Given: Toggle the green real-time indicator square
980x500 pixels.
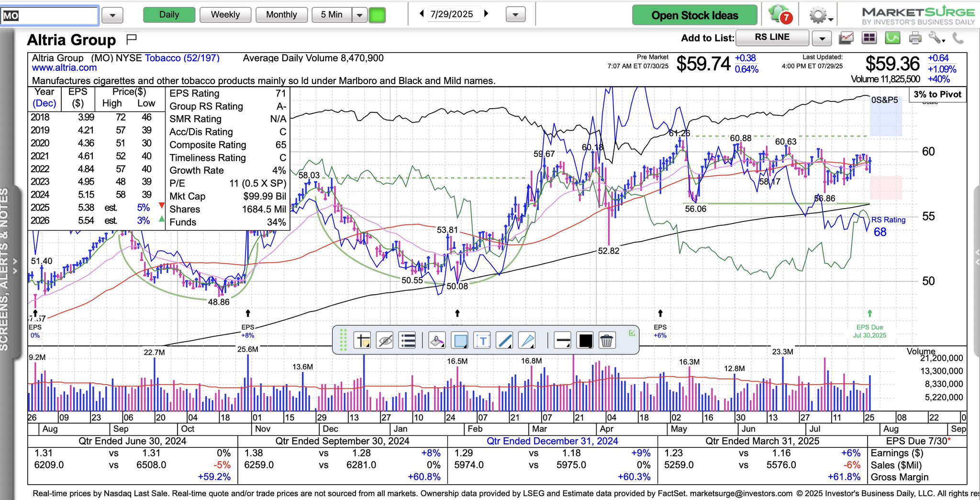Looking at the screenshot, I should tap(377, 15).
